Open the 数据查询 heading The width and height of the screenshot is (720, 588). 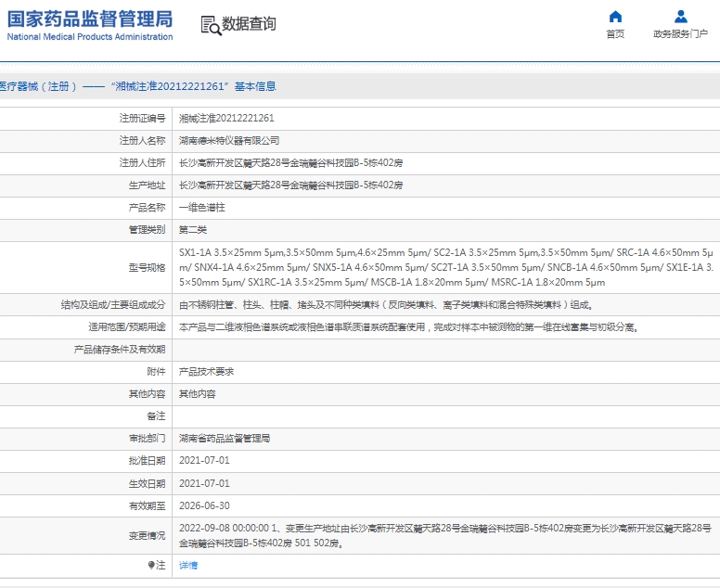249,24
